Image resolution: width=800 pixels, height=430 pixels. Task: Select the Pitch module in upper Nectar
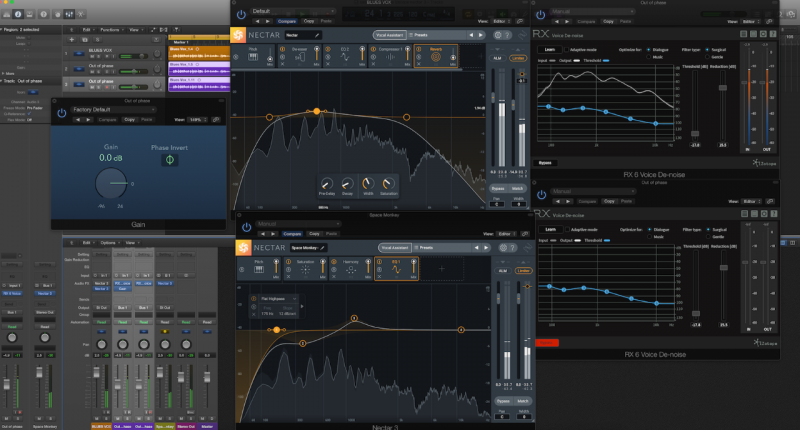[x=253, y=55]
